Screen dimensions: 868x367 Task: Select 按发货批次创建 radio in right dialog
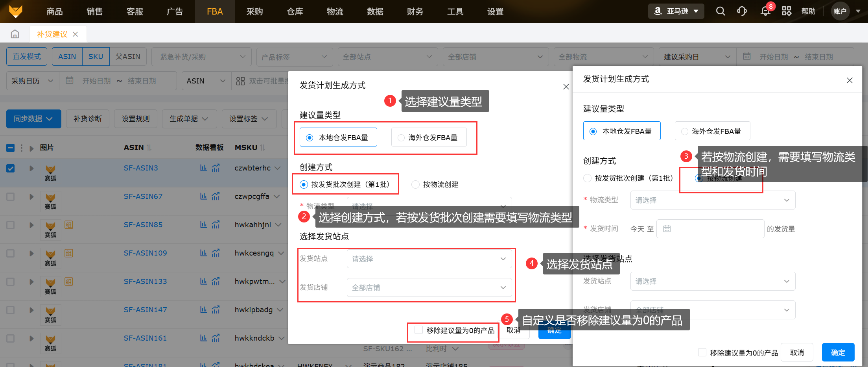pos(588,178)
